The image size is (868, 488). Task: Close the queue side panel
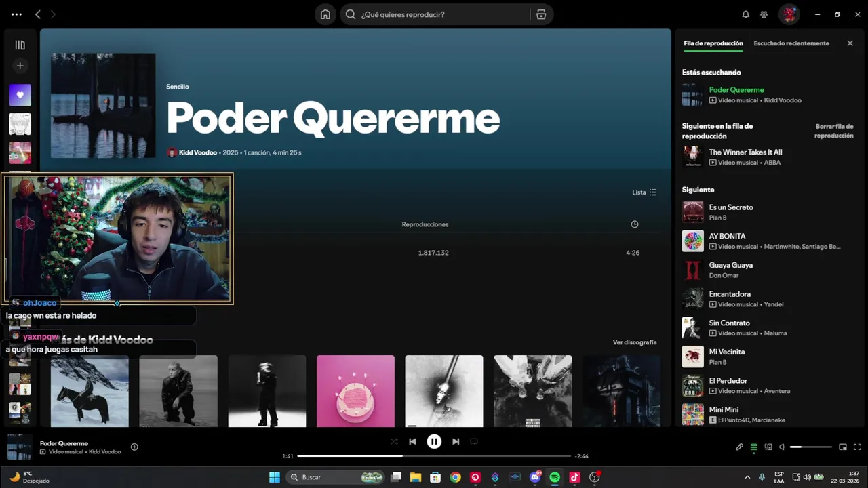850,43
